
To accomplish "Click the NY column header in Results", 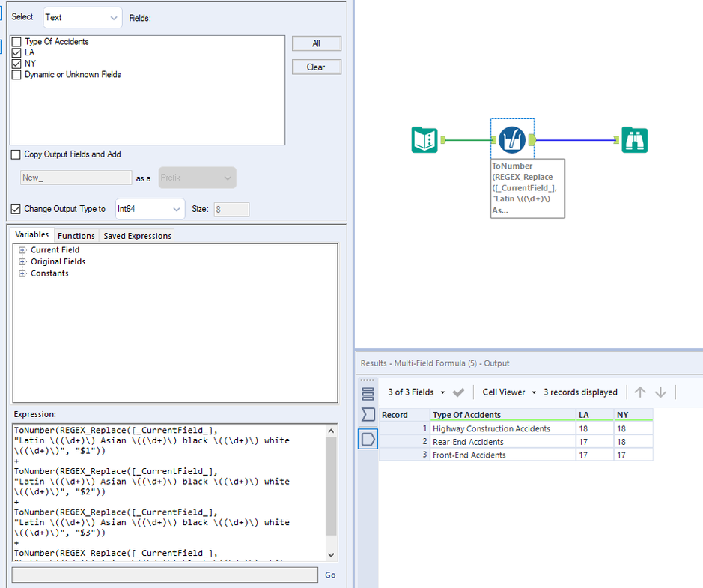I will tap(633, 415).
